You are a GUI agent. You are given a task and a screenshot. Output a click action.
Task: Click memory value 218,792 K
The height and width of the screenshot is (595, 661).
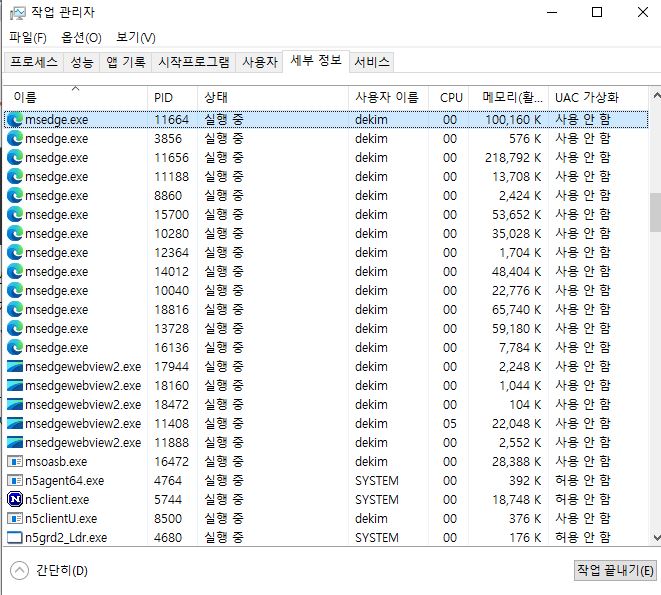pyautogui.click(x=513, y=158)
